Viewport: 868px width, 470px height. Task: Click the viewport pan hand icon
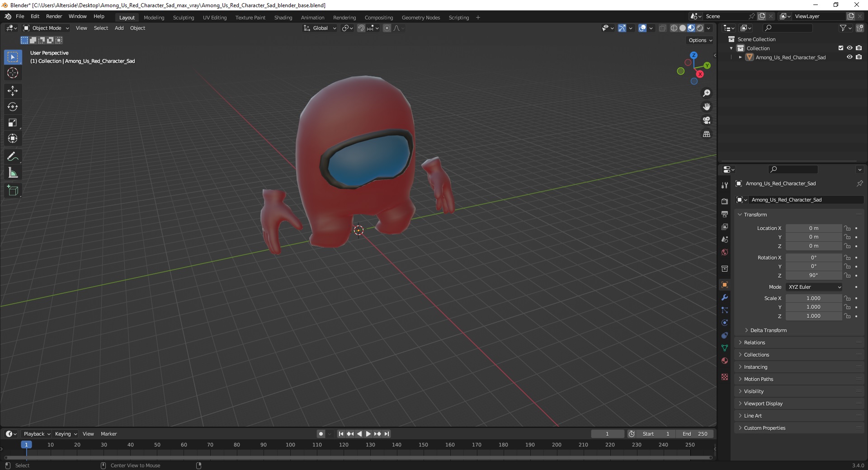[707, 107]
